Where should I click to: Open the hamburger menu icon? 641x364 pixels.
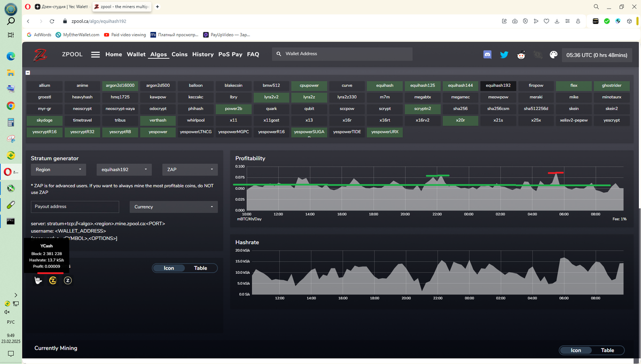(96, 54)
